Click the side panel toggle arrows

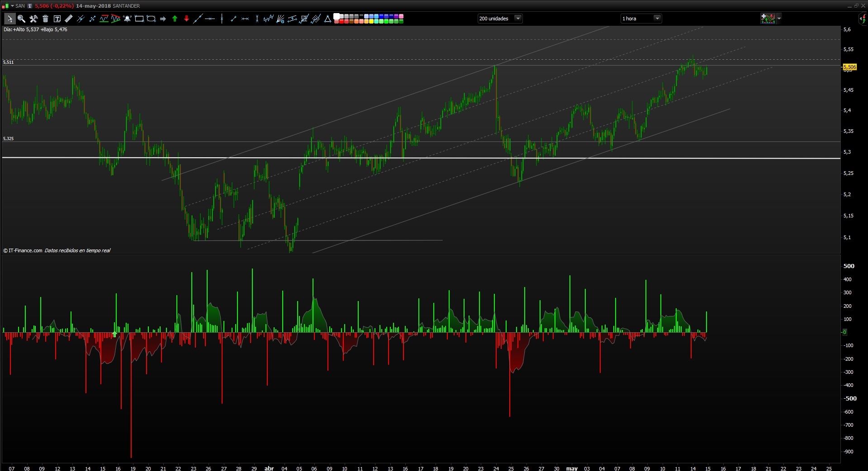click(863, 19)
